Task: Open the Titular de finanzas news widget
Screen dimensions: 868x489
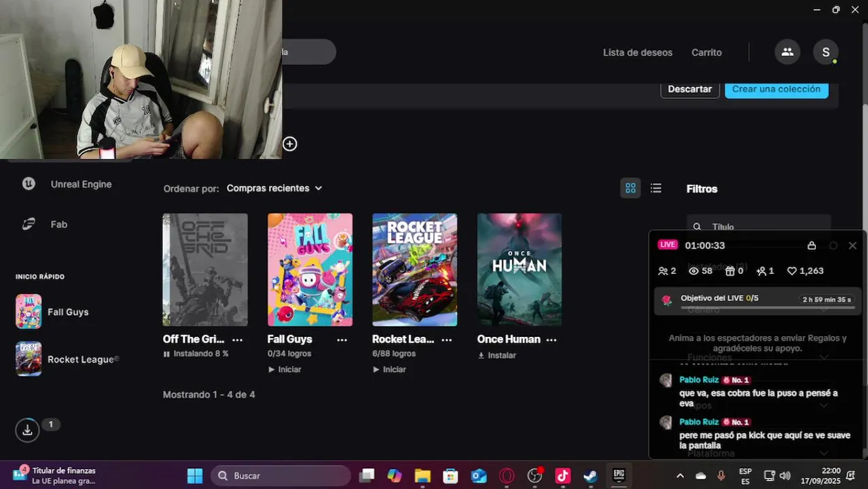Action: (54, 475)
